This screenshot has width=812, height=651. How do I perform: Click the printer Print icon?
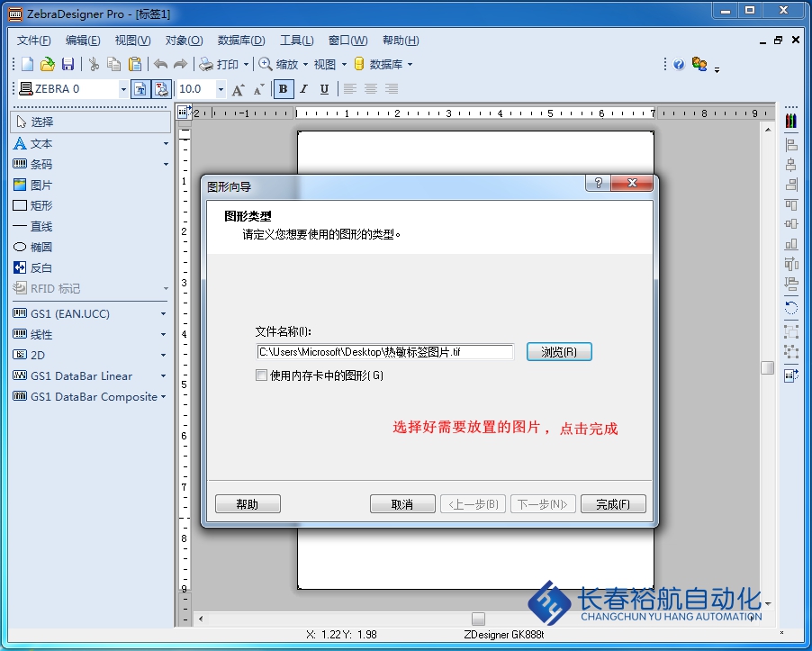[206, 64]
